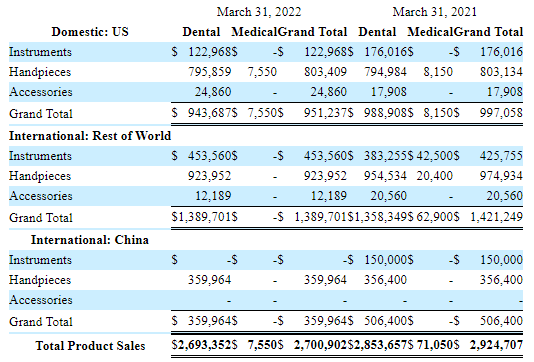Click the 997,058 grand total for 2021
This screenshot has height=362, width=534.
[501, 113]
